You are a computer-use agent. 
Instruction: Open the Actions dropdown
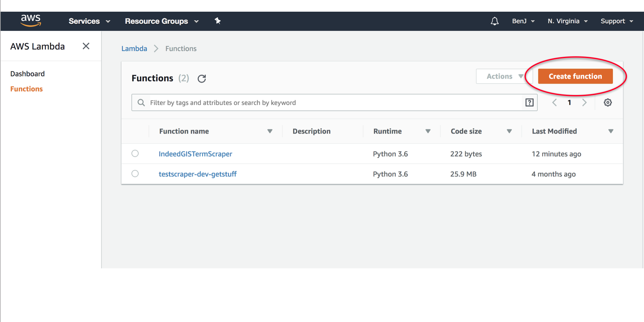505,76
